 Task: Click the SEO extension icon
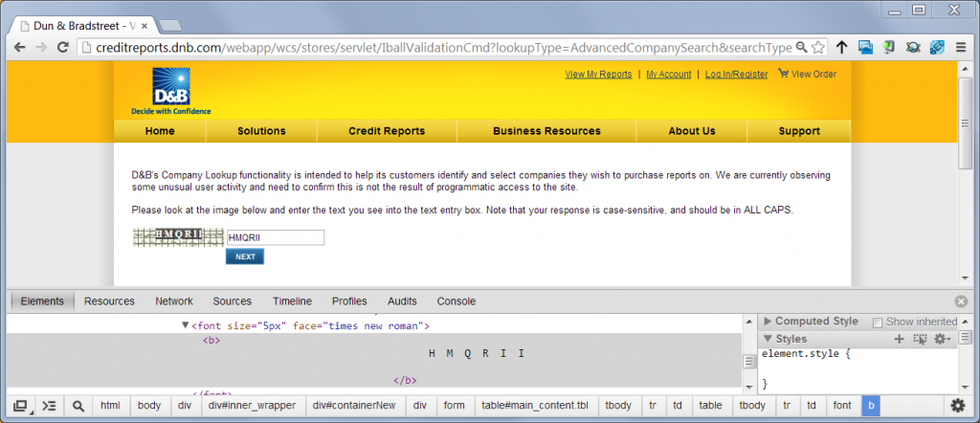click(x=936, y=48)
